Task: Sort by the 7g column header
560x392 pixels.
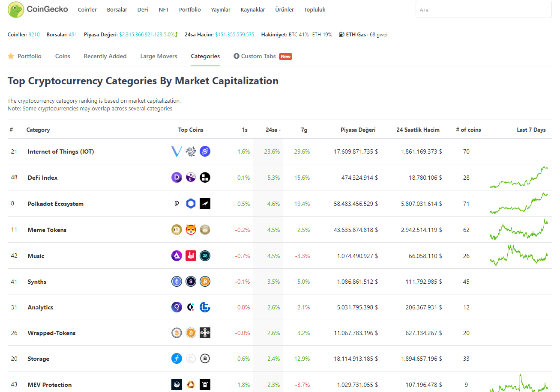Action: click(x=304, y=130)
